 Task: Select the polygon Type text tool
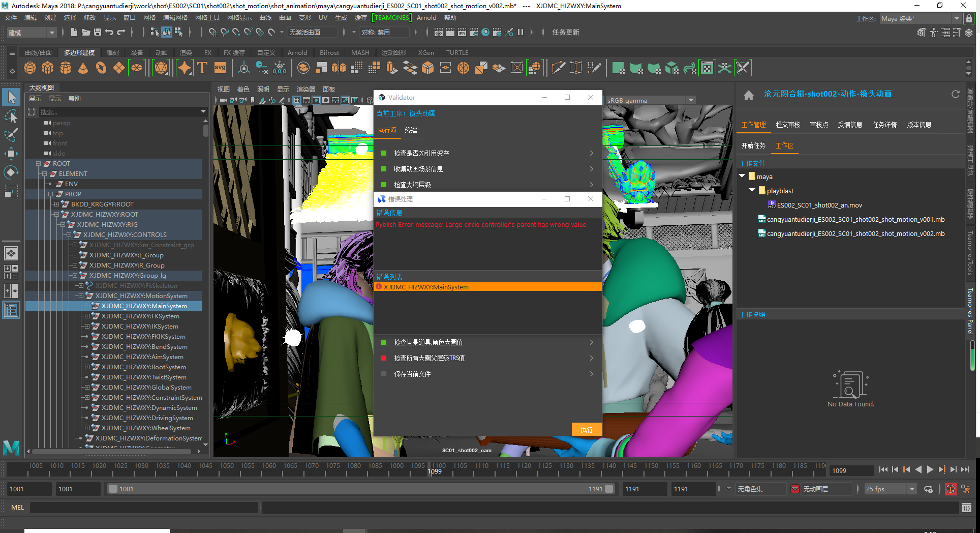tap(202, 68)
